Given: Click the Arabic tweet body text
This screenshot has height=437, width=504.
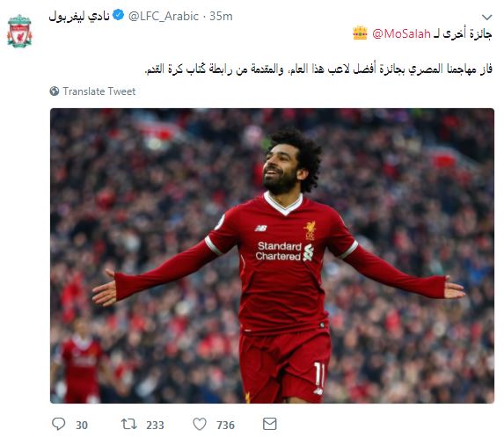Looking at the screenshot, I should 318,69.
